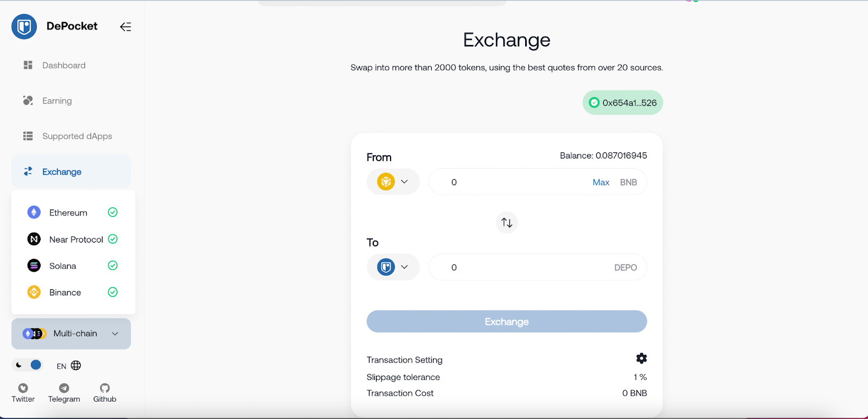
Task: Click the DePocket shield logo
Action: (24, 27)
